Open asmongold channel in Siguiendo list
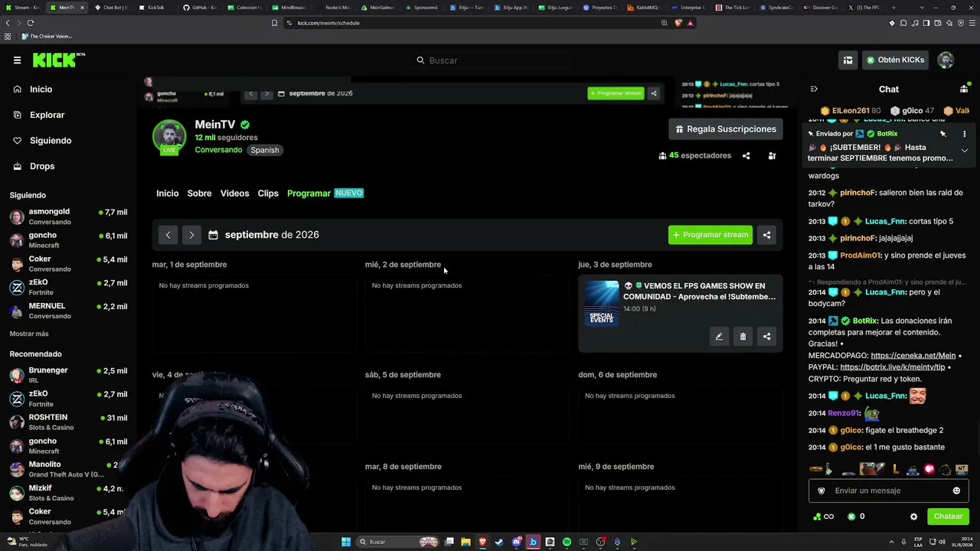This screenshot has height=551, width=980. tap(68, 217)
